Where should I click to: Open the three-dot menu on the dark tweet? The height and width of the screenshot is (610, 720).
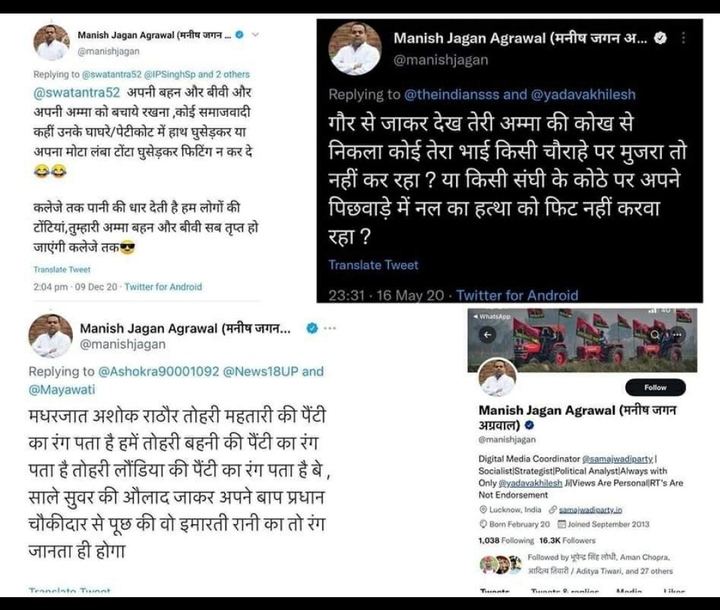tap(683, 38)
